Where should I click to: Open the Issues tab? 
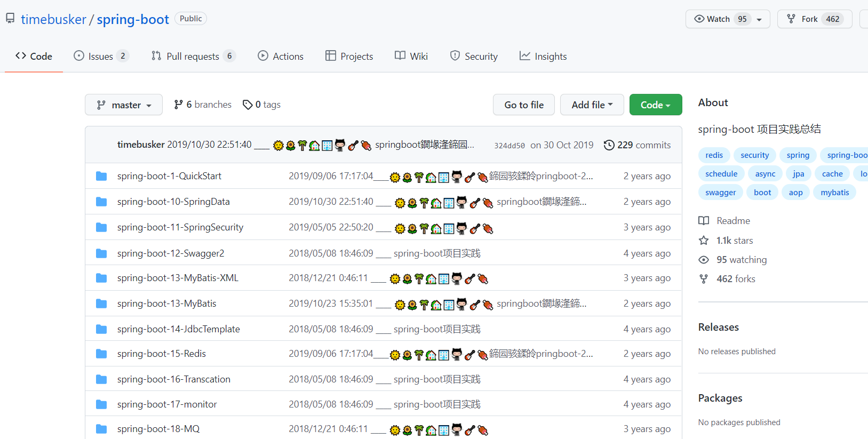[101, 56]
